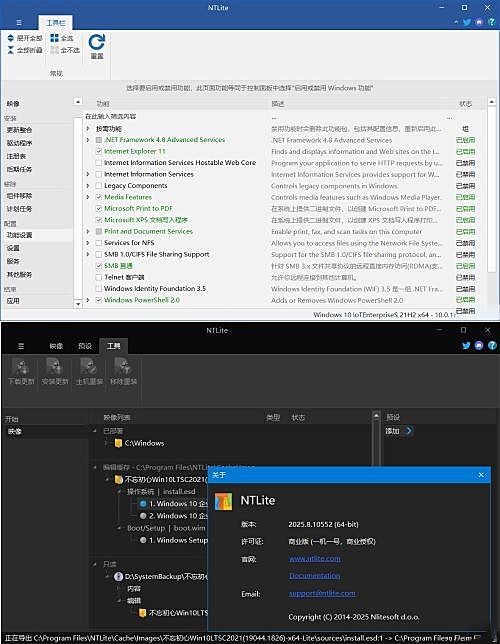Expand .NET Framework 4.8 Advanced Services node

point(88,140)
